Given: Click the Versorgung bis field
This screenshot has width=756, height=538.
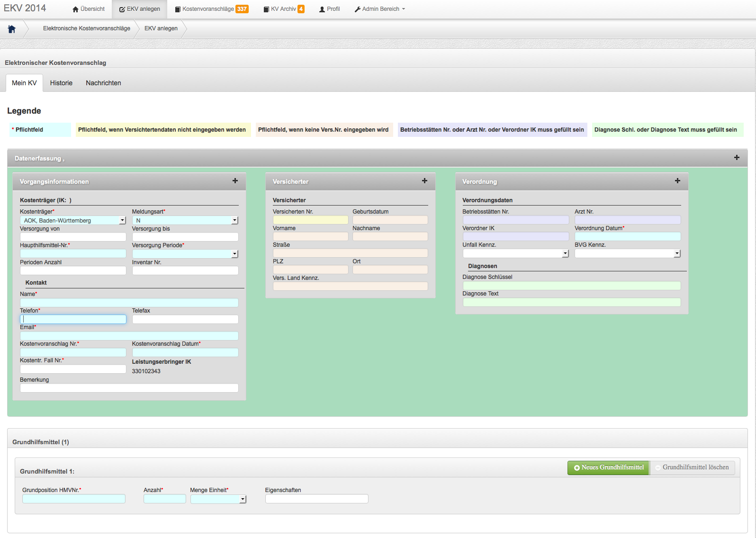Looking at the screenshot, I should pos(185,237).
